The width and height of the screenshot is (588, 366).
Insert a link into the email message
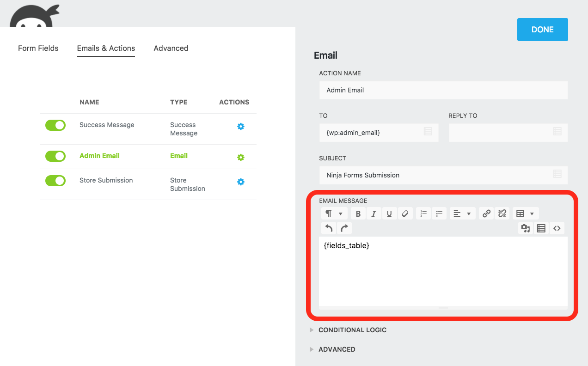[x=486, y=213]
